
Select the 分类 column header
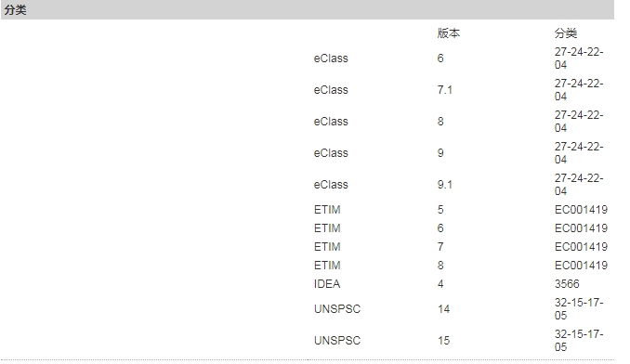click(566, 33)
